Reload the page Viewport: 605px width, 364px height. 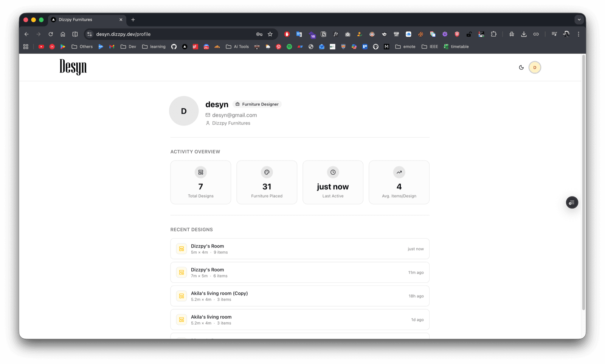tap(51, 34)
